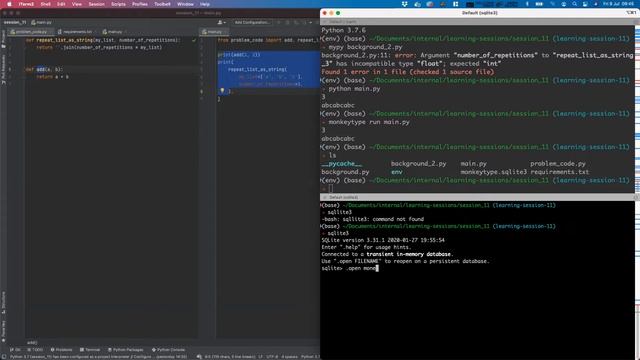Click the Python interpreter status widget
Viewport: 640px width, 360px height.
(x=310, y=357)
